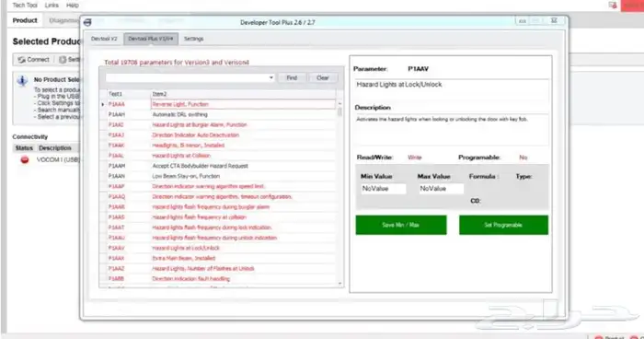Click the P1AAN code cell
This screenshot has height=339, width=644.
129,177
